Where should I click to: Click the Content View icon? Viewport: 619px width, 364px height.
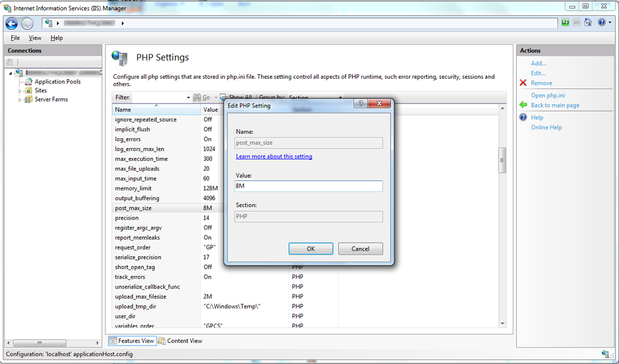coord(162,340)
